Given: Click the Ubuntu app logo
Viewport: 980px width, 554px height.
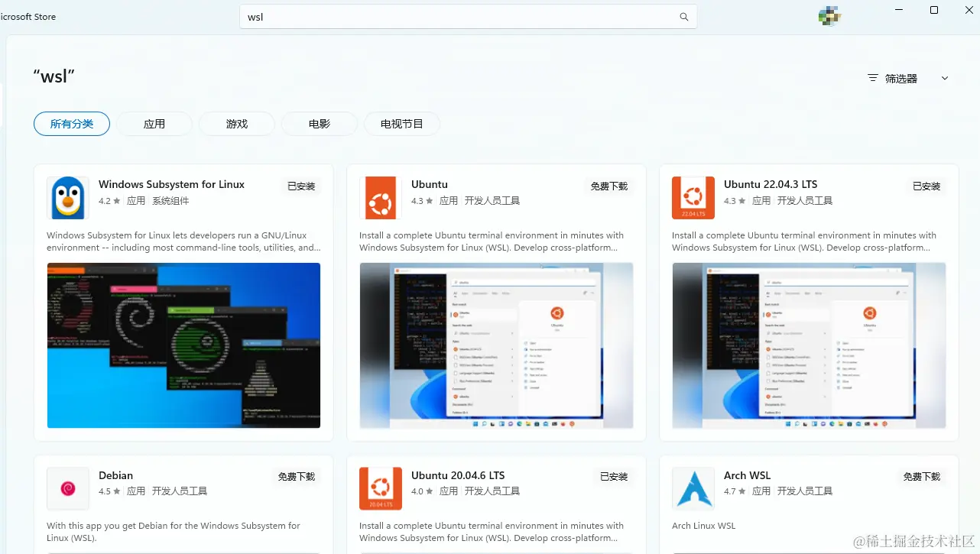Looking at the screenshot, I should tap(380, 197).
